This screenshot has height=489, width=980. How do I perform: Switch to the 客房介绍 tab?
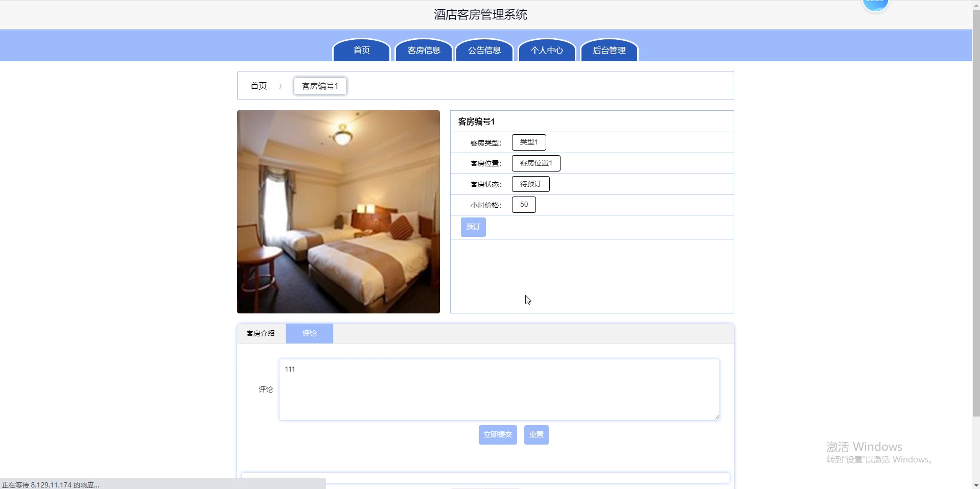coord(261,333)
